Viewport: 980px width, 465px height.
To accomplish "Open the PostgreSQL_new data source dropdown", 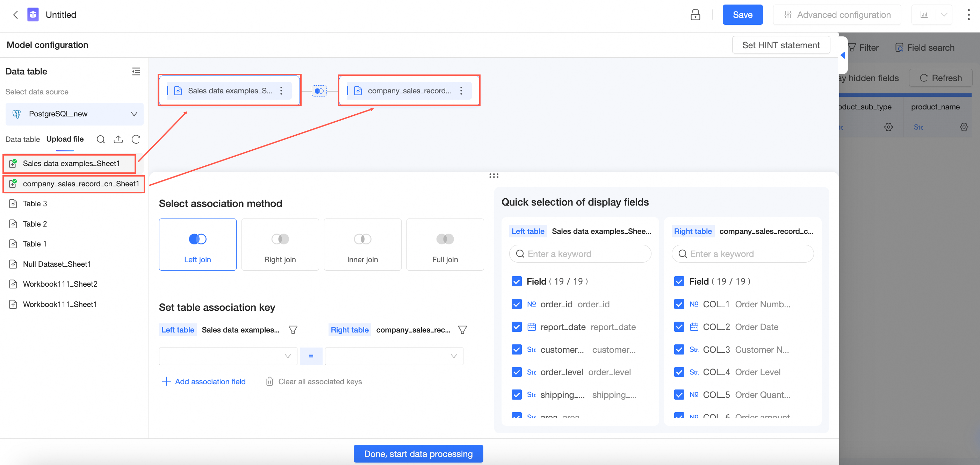I will (x=74, y=114).
